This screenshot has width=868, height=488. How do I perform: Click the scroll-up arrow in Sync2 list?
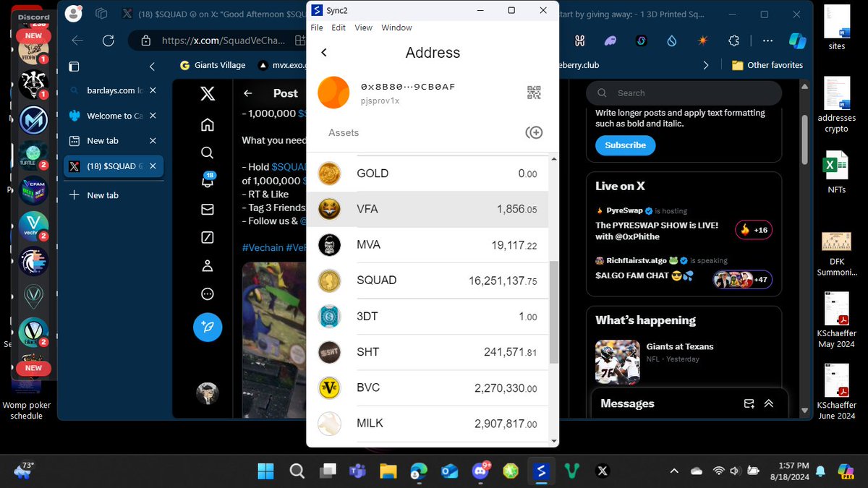click(x=554, y=158)
